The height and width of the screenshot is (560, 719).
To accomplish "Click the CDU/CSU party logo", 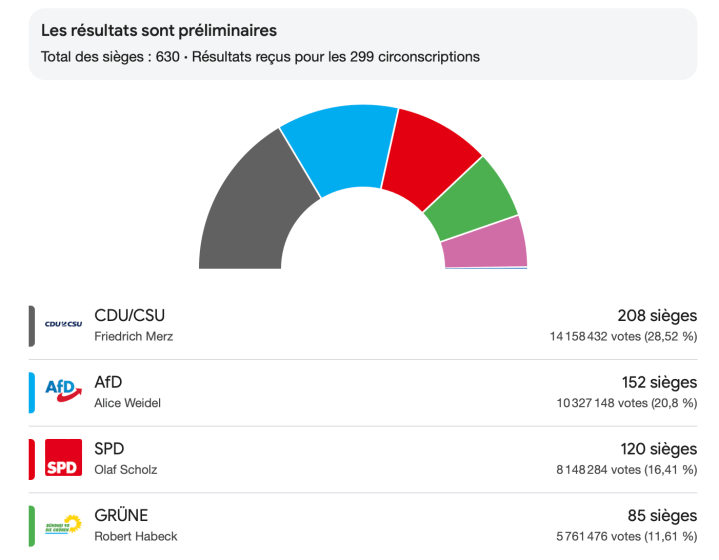I will [x=63, y=324].
